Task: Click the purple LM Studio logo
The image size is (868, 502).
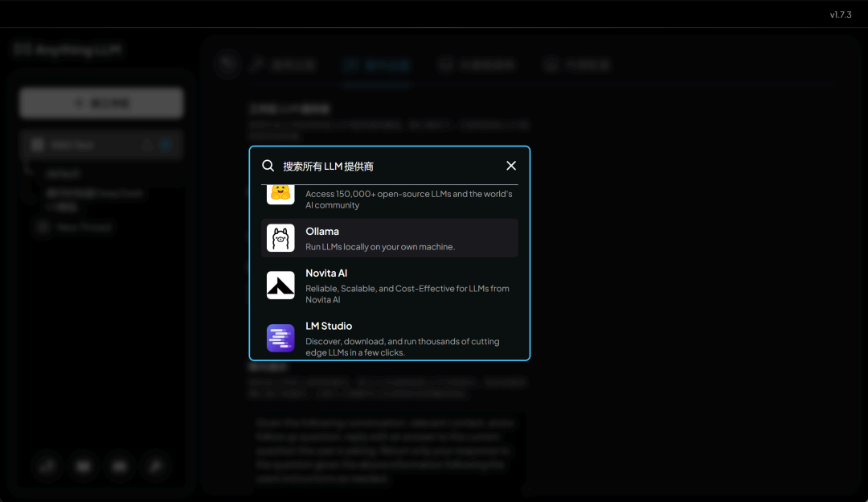Action: [280, 338]
